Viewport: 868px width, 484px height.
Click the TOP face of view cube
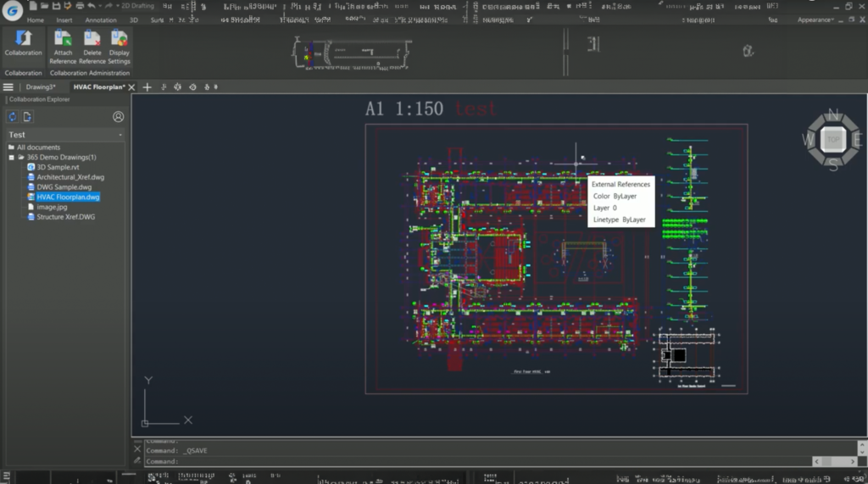pyautogui.click(x=833, y=140)
